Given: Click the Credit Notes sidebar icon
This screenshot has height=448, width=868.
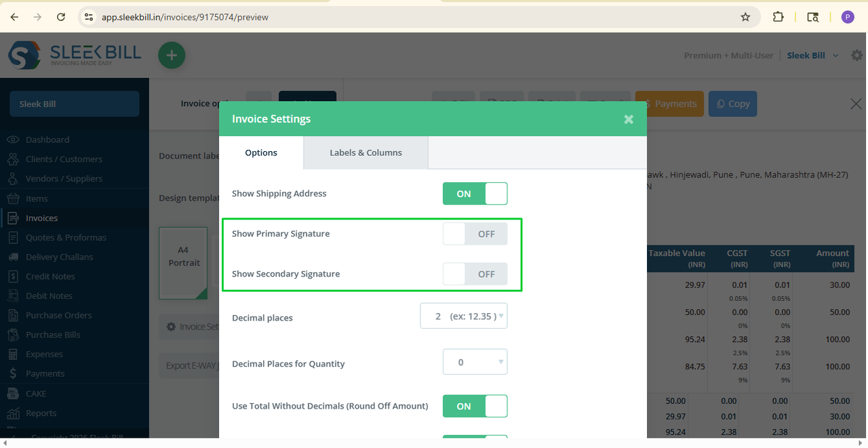Looking at the screenshot, I should (x=13, y=277).
